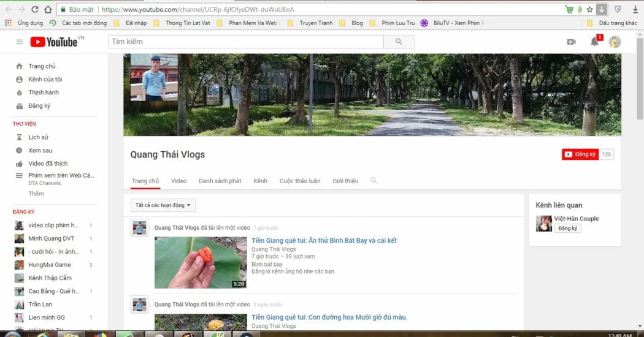Go to the browser home page
The image size is (644, 337).
pos(48,9)
